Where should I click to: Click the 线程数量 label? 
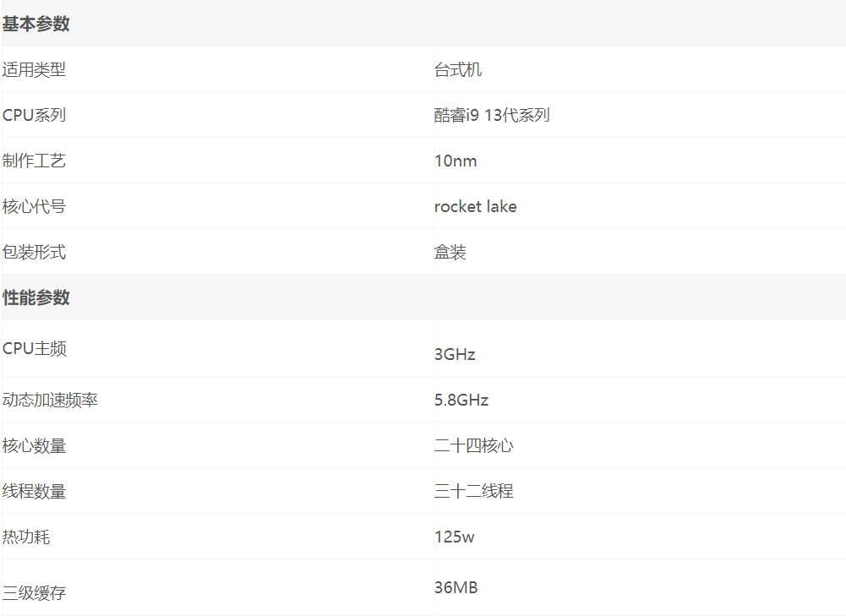(x=34, y=491)
